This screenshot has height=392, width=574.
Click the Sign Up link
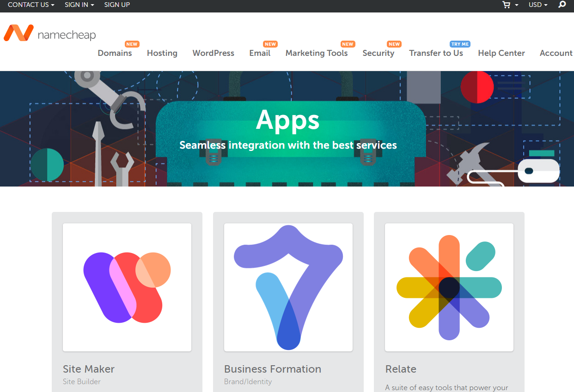click(117, 5)
